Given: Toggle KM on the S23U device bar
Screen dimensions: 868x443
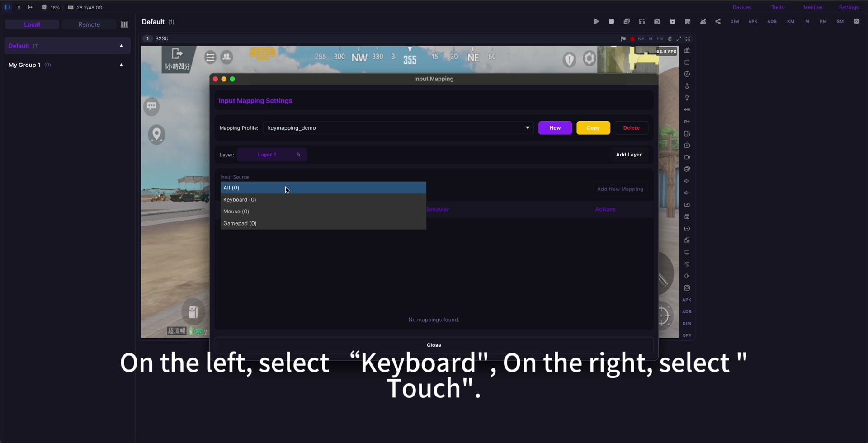Looking at the screenshot, I should tap(641, 39).
